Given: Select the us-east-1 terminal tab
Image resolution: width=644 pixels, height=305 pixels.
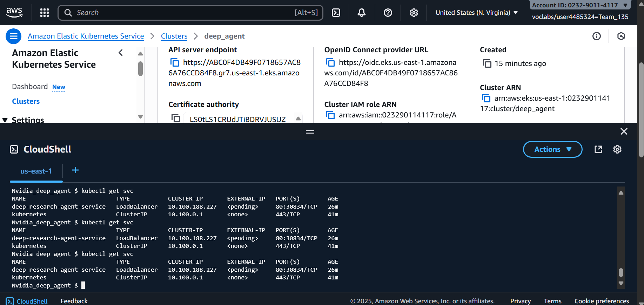Looking at the screenshot, I should pos(36,171).
